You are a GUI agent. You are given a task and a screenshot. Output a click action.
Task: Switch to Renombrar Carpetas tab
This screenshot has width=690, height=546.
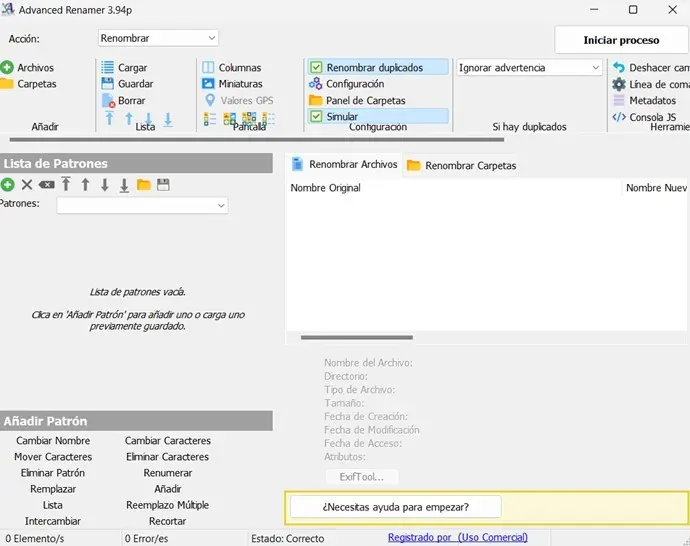click(x=461, y=165)
